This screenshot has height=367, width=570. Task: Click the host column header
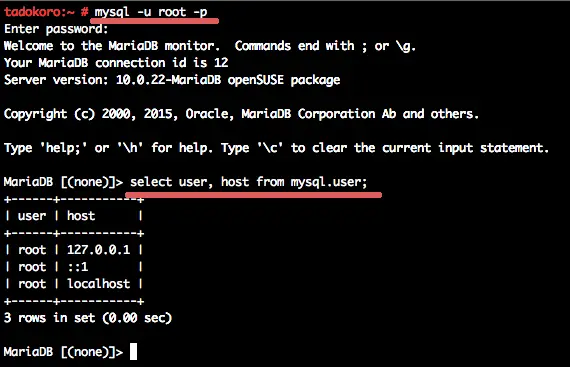[81, 215]
